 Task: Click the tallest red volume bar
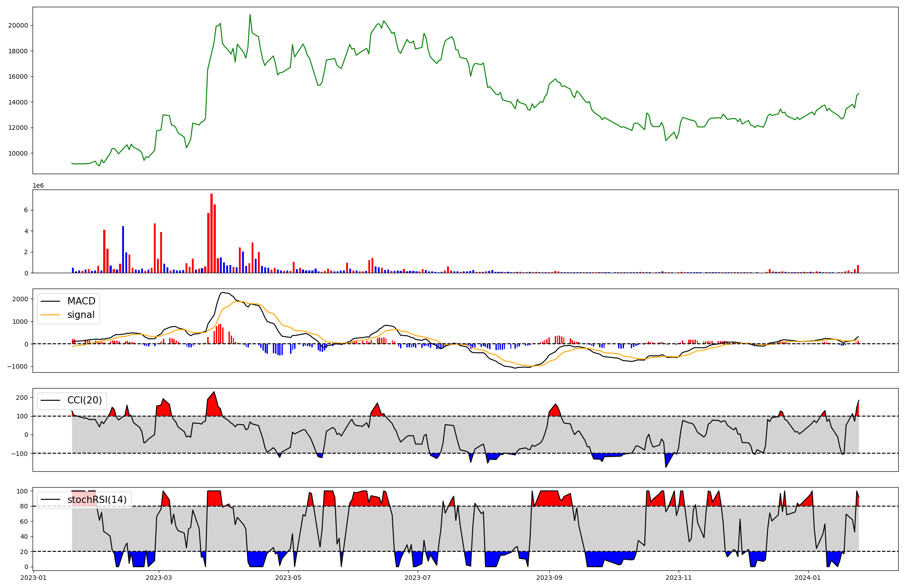pos(211,233)
